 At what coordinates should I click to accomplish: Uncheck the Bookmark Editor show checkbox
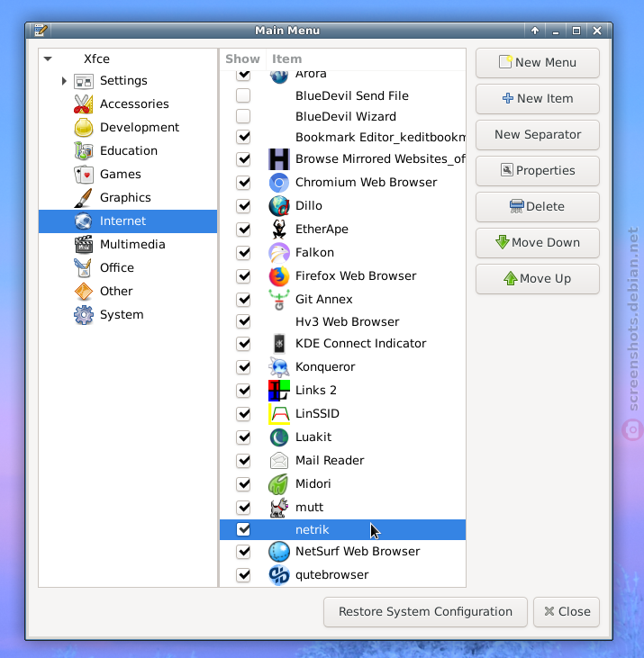[243, 137]
